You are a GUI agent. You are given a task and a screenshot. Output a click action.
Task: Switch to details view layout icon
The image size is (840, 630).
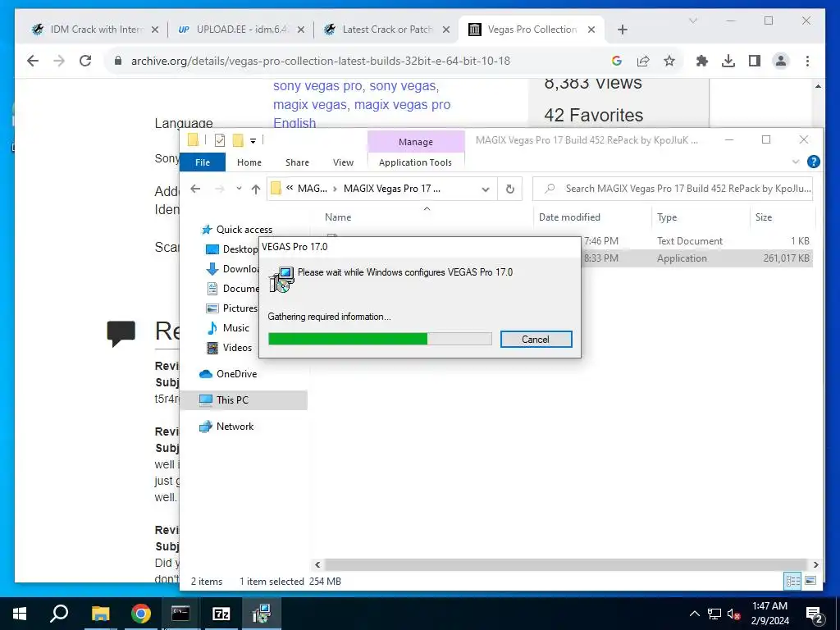(793, 581)
